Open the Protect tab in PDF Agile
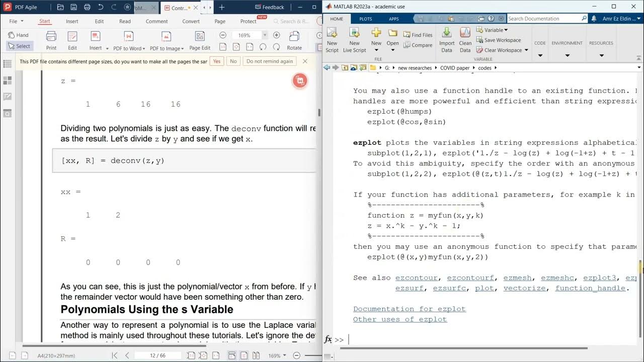This screenshot has height=362, width=644. (x=248, y=21)
